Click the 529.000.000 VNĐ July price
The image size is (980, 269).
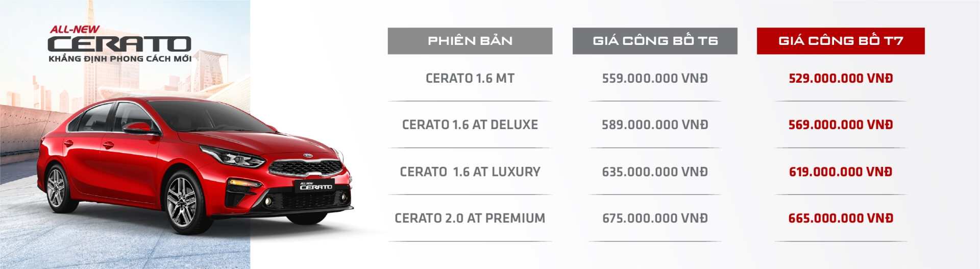coord(841,79)
